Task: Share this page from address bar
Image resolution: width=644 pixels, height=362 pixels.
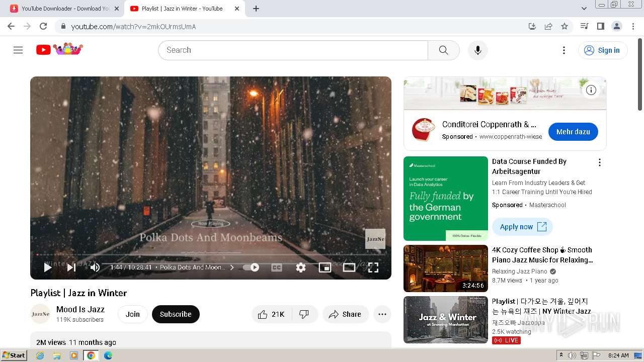Action: pyautogui.click(x=548, y=26)
